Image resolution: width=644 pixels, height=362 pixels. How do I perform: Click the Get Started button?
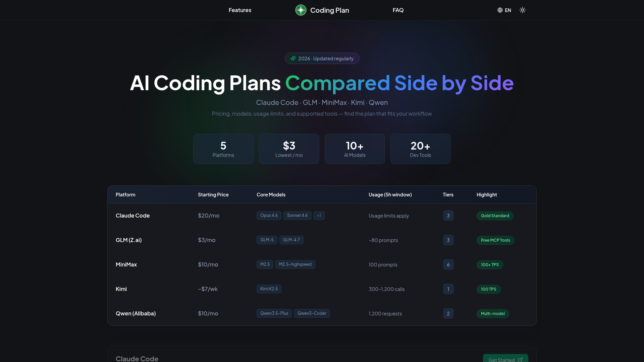tap(505, 358)
